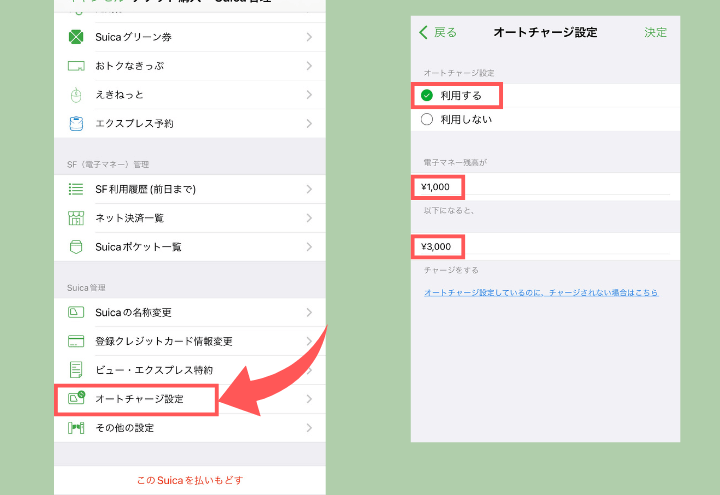Tap the エクスプレス予約 icon
This screenshot has width=720, height=495.
(x=76, y=124)
